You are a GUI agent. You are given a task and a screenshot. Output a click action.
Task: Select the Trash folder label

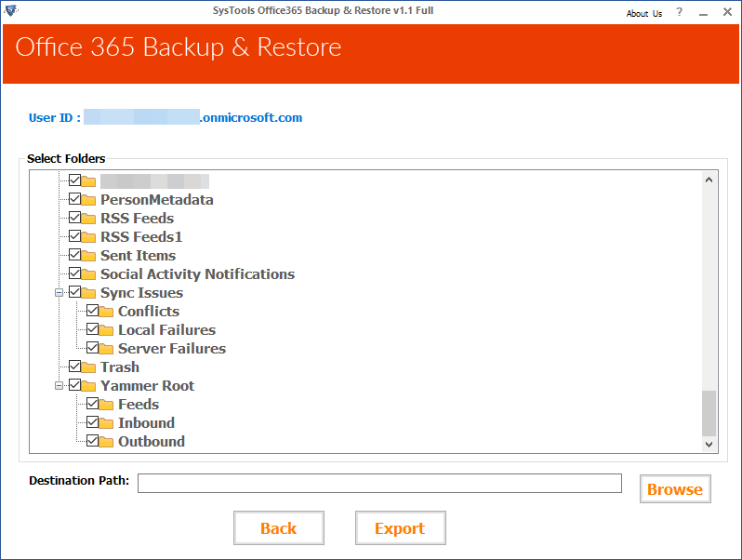click(x=120, y=367)
